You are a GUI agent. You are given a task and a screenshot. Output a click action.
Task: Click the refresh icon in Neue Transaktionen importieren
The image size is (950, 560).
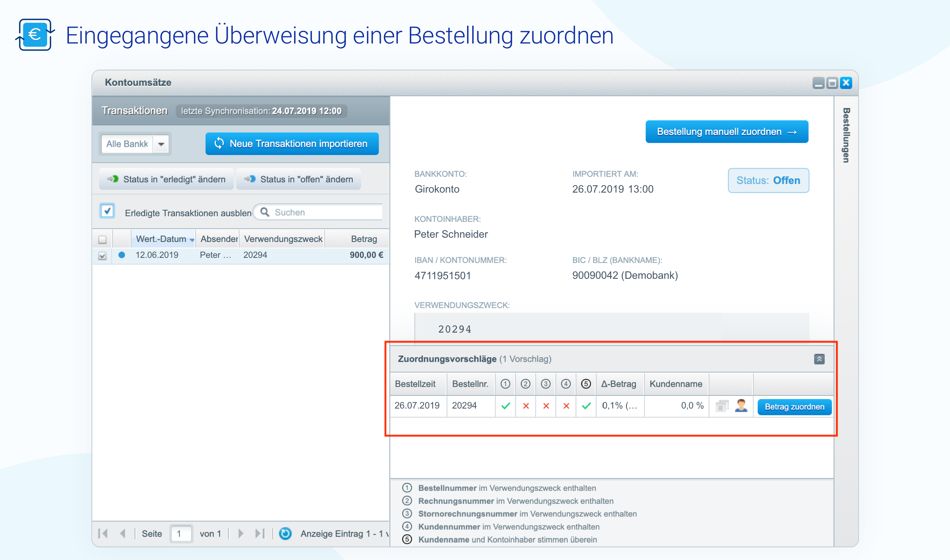(x=219, y=144)
